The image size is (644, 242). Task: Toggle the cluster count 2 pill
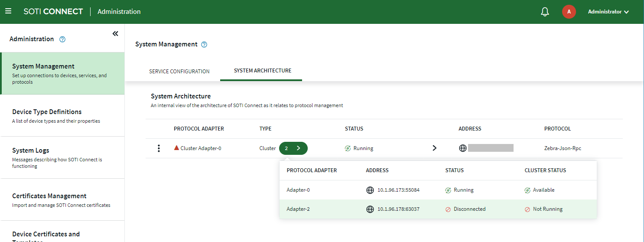click(x=293, y=148)
